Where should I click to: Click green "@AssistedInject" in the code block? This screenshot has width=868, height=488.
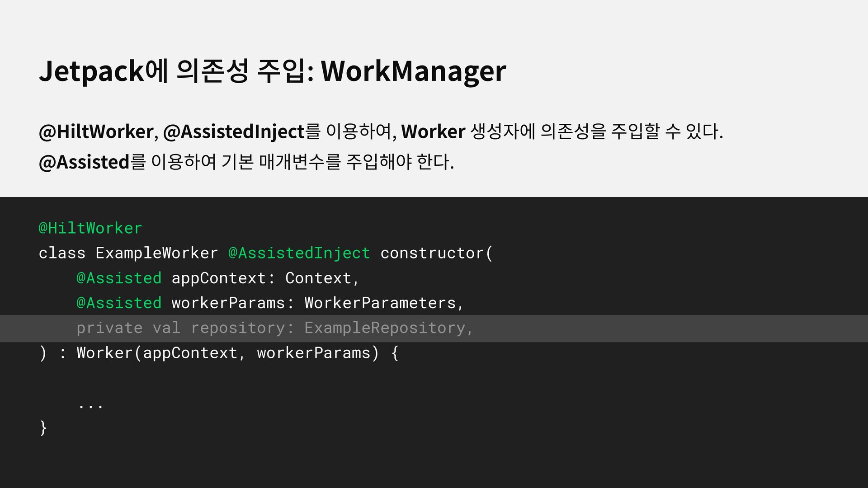(299, 253)
